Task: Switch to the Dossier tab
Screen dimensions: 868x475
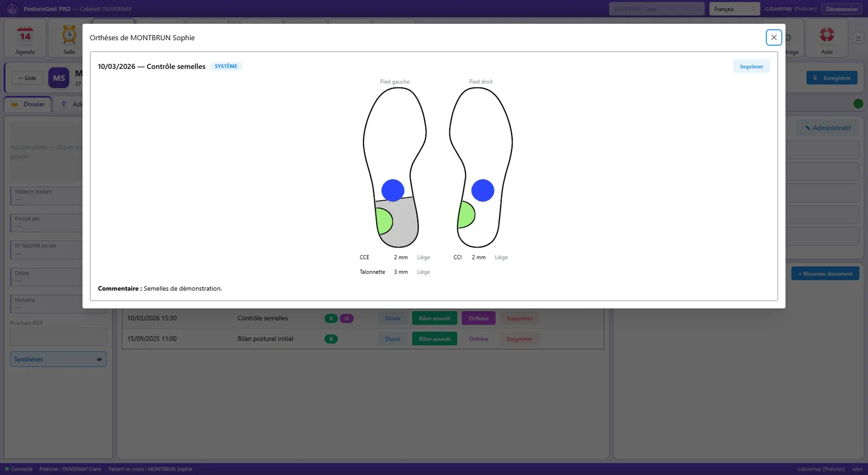Action: (x=28, y=104)
